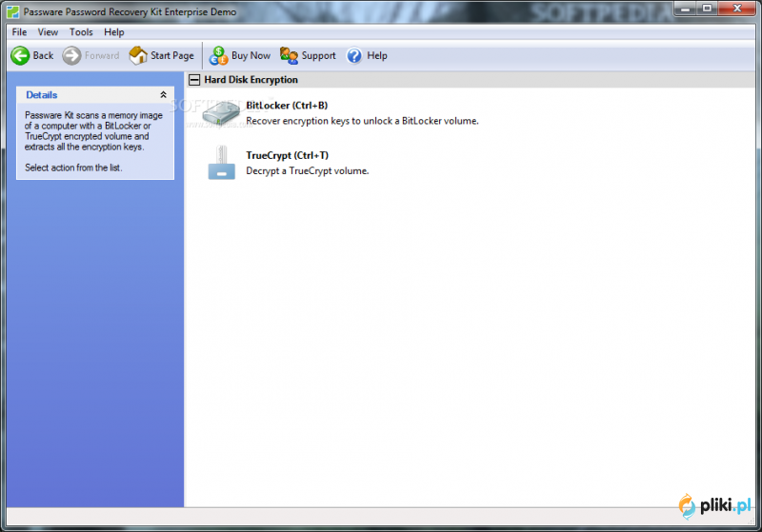Screen dimensions: 762x532
Task: Collapse the Hard Disk Encryption section
Action: pyautogui.click(x=194, y=80)
